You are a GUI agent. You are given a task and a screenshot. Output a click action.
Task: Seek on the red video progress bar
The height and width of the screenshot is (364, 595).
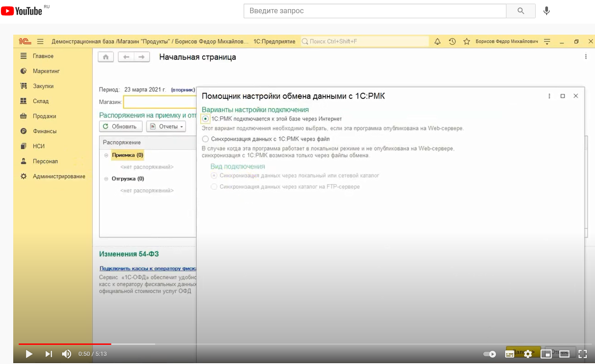coord(65,344)
